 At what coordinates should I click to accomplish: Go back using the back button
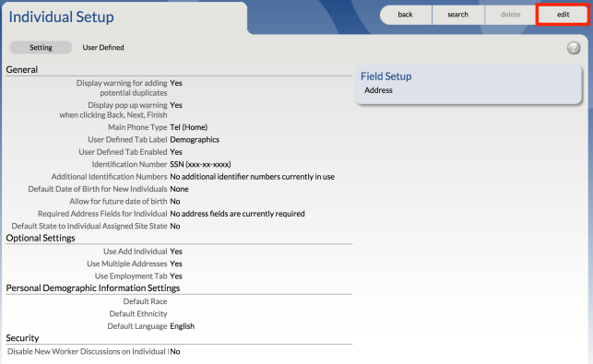click(x=406, y=15)
